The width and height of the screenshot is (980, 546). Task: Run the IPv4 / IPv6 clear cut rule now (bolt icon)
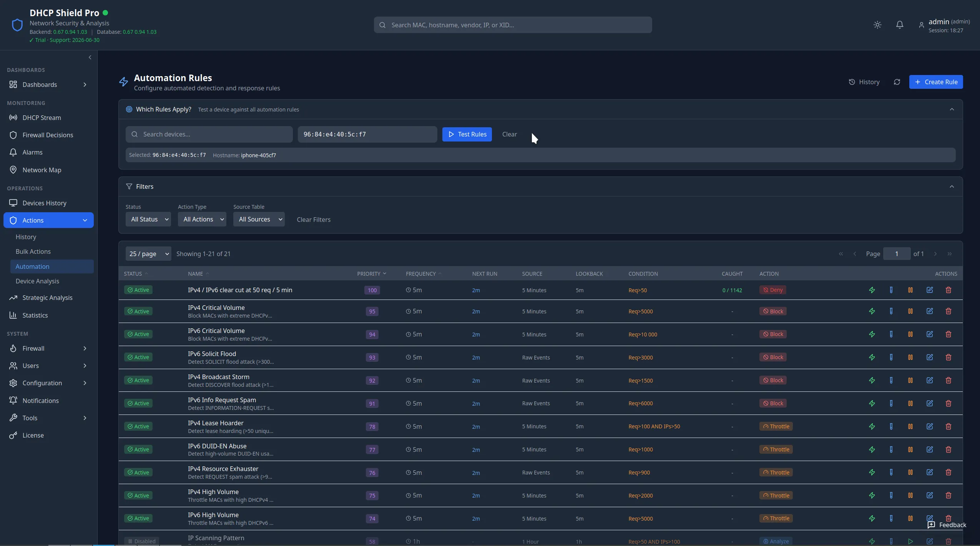(x=872, y=290)
